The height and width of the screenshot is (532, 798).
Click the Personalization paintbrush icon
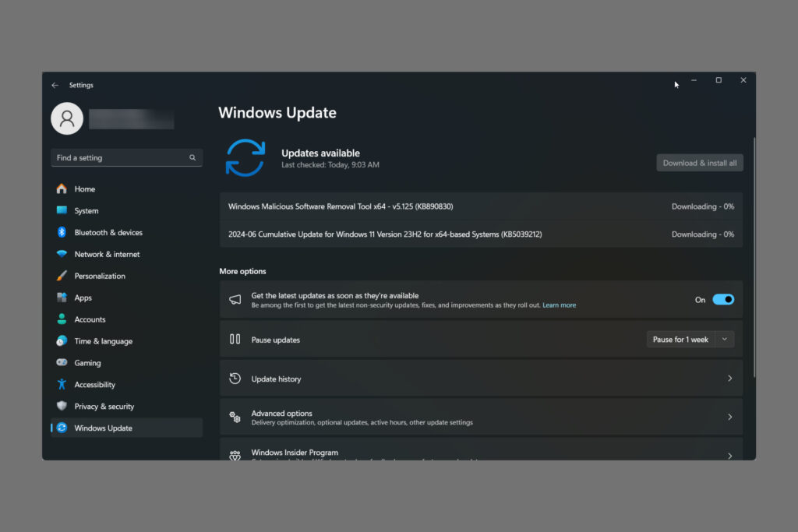click(62, 276)
